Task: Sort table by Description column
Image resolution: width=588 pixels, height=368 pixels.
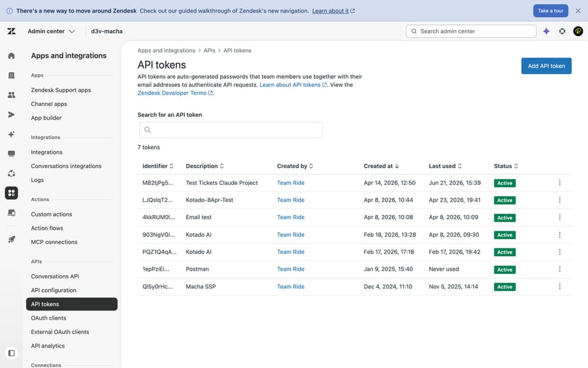Action: click(x=204, y=166)
